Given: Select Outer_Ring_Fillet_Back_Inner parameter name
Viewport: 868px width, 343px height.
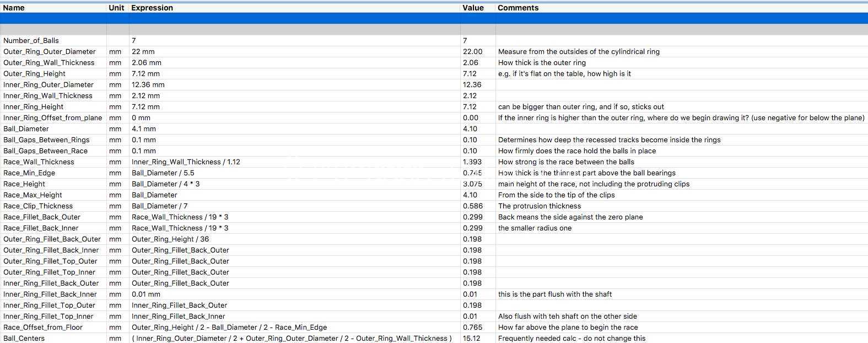Looking at the screenshot, I should (51, 250).
